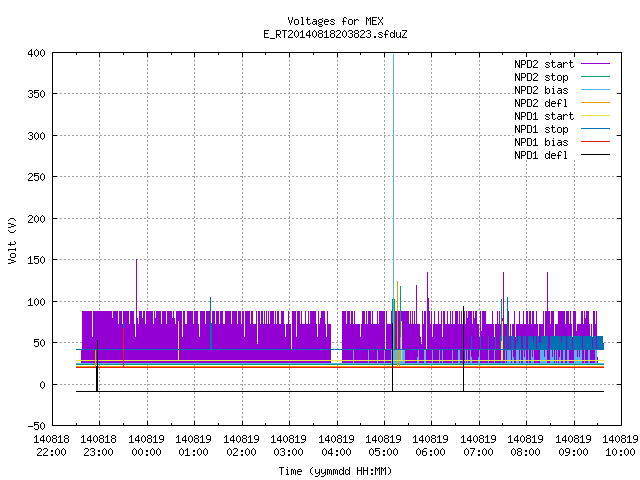Click the 140819 10:00 time tick label

click(x=620, y=446)
